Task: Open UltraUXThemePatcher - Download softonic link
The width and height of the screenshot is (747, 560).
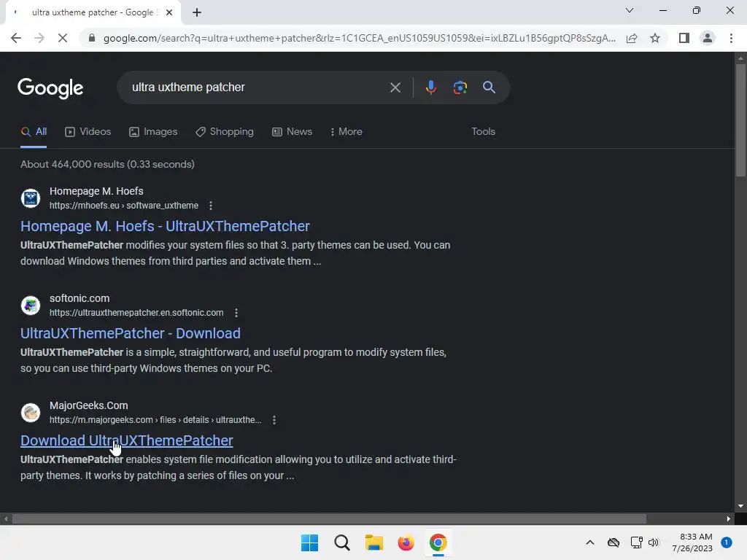Action: (x=130, y=333)
